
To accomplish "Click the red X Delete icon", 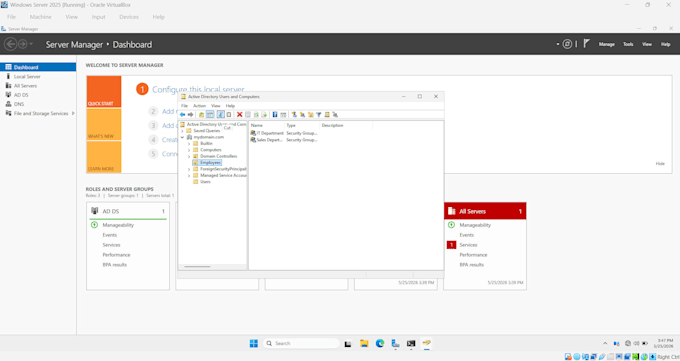I will pyautogui.click(x=239, y=115).
